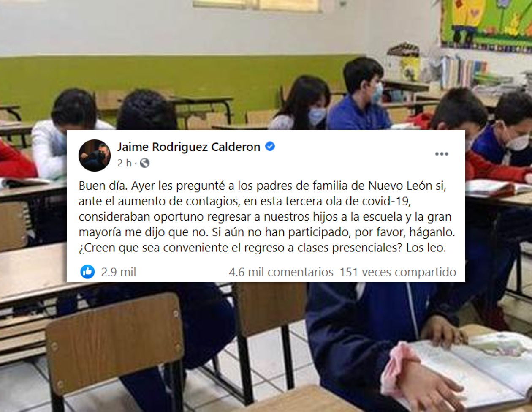Image resolution: width=532 pixels, height=412 pixels.
Task: Click the stacked books on the shelf
Action: click(464, 72)
